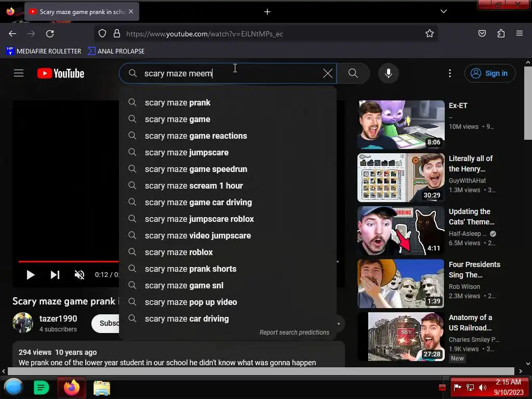The height and width of the screenshot is (399, 532).
Task: Open volume speaker in system tray
Action: [x=482, y=388]
